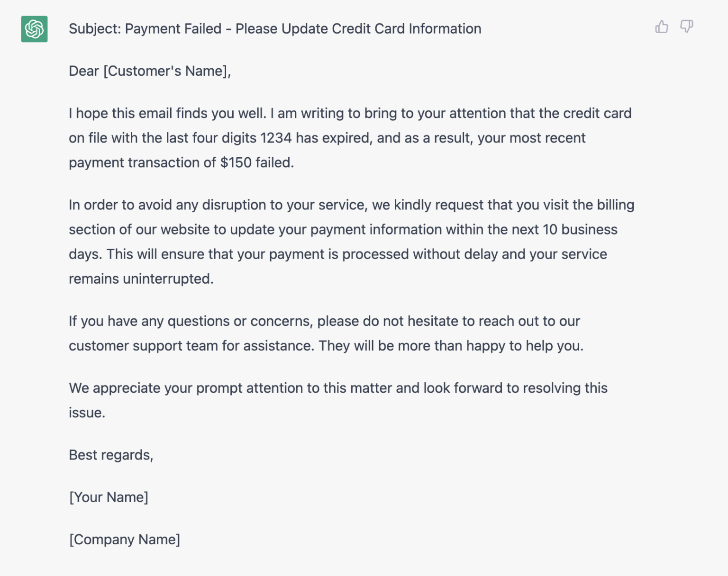Click the "Subject: Payment Failed" line
The height and width of the screenshot is (576, 728).
point(145,29)
